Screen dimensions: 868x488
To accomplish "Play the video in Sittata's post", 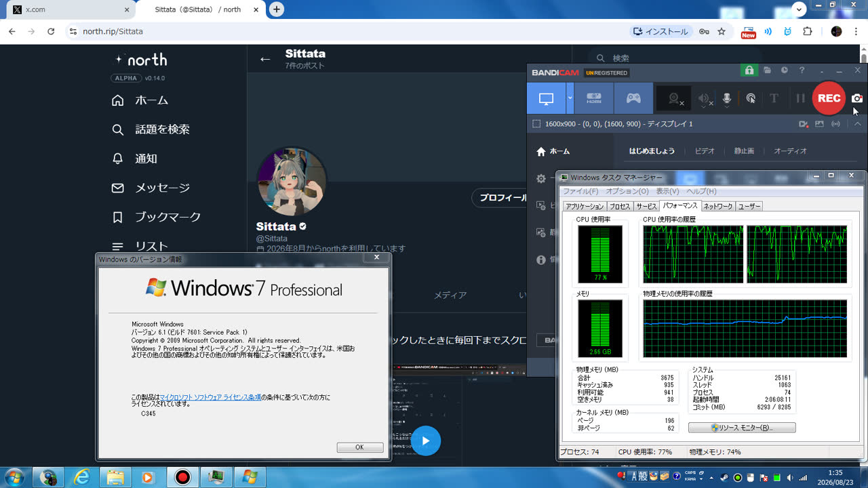I will [x=425, y=441].
